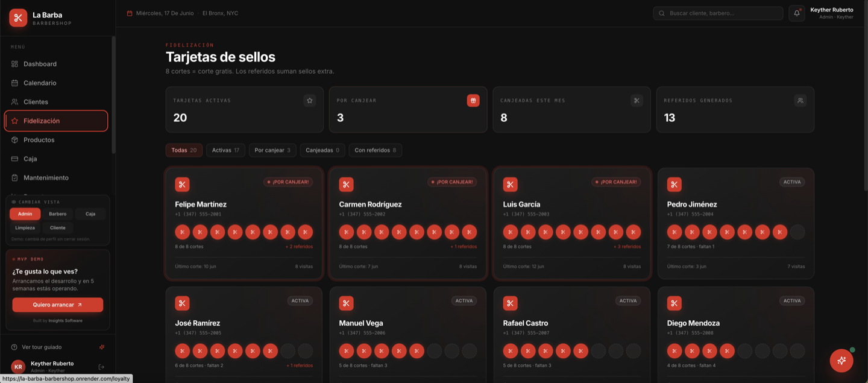Click the Quiero arrancar button
The height and width of the screenshot is (383, 868).
[58, 305]
